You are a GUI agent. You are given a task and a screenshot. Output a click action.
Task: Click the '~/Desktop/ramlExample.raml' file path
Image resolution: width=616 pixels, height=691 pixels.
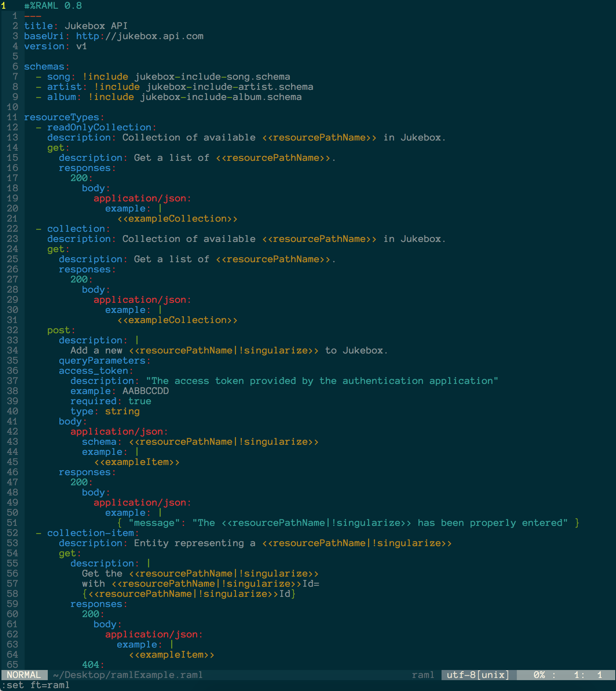coord(128,675)
